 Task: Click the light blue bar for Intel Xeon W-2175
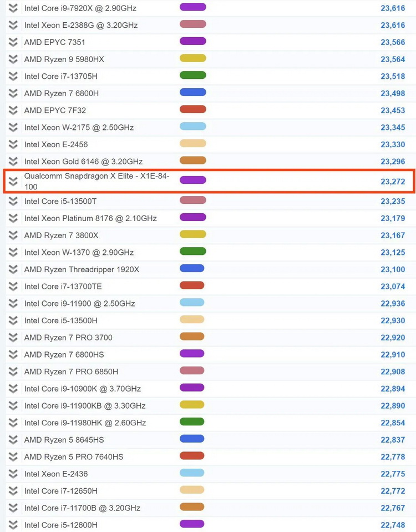click(193, 126)
